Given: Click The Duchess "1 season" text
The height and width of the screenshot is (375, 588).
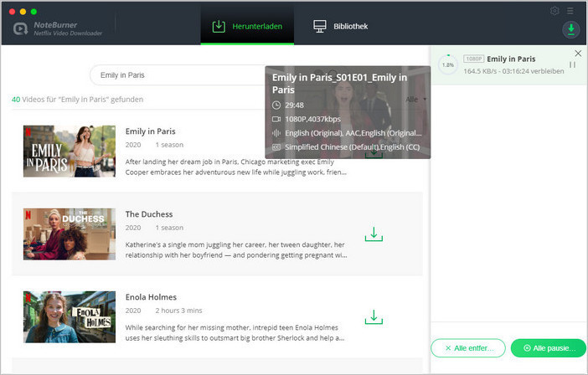Looking at the screenshot, I should [169, 228].
